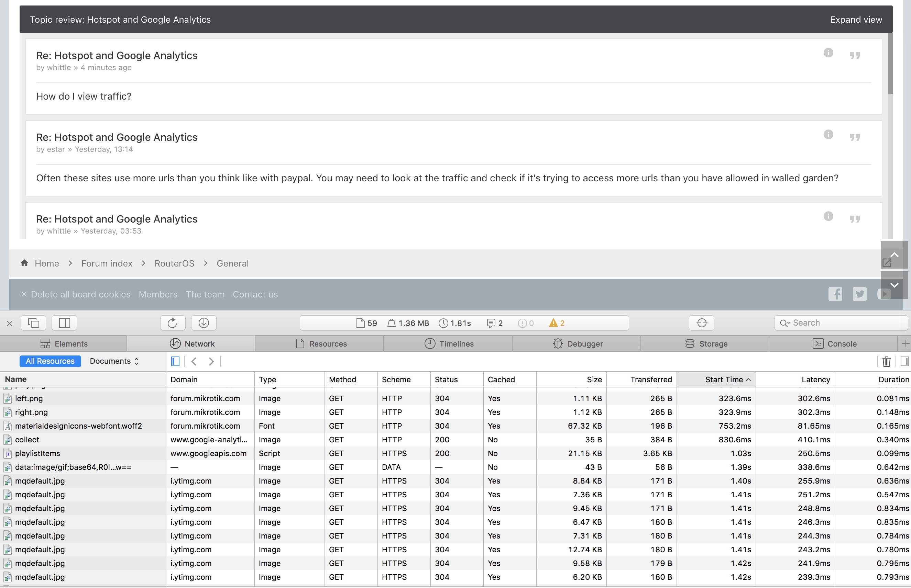Toggle the details sidebar on the right
The width and height of the screenshot is (911, 588).
[x=904, y=361]
